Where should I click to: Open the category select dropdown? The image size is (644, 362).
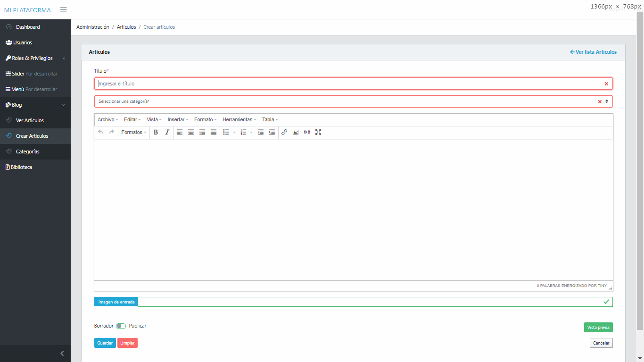point(354,101)
